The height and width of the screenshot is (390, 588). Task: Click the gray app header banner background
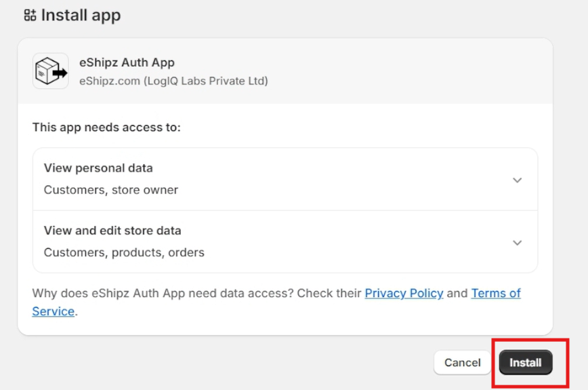pos(406,71)
